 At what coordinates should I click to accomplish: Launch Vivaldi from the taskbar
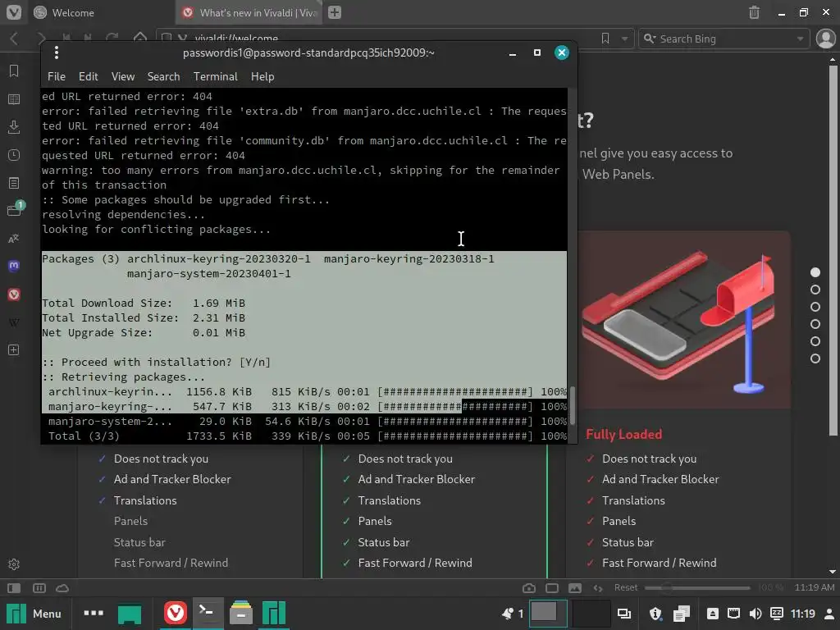point(176,613)
